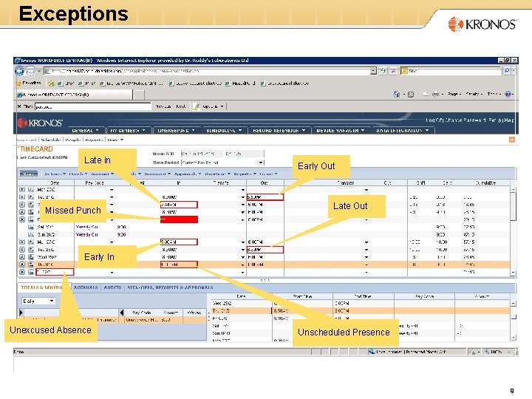Screen dimensions: 532x399
Task: Go back with the IE Back arrow
Action: tap(19, 71)
